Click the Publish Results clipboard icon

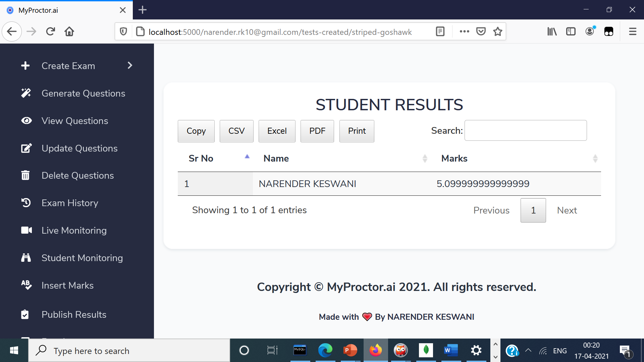25,314
